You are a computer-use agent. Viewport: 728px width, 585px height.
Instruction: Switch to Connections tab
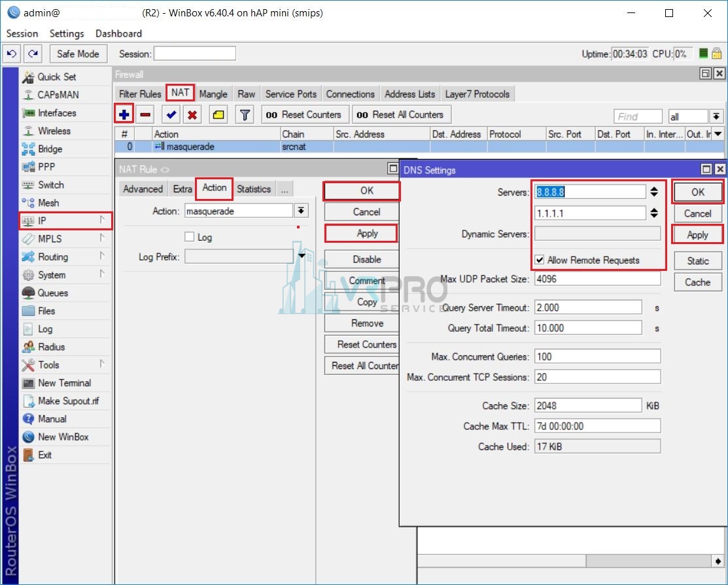(x=350, y=94)
